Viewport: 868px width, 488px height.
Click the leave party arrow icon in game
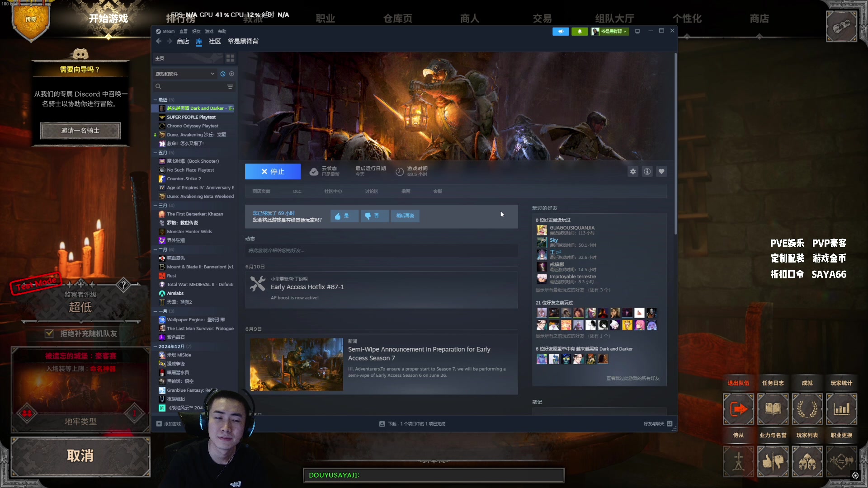(x=738, y=409)
